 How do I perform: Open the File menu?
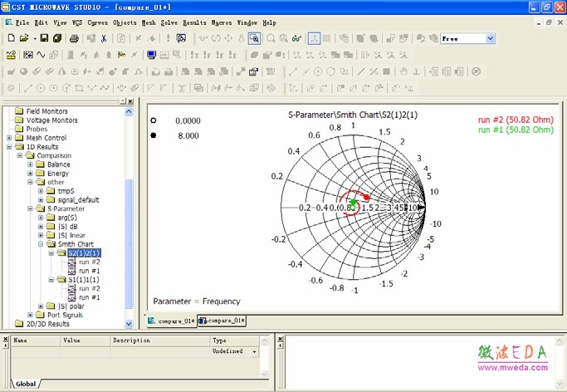pos(22,22)
